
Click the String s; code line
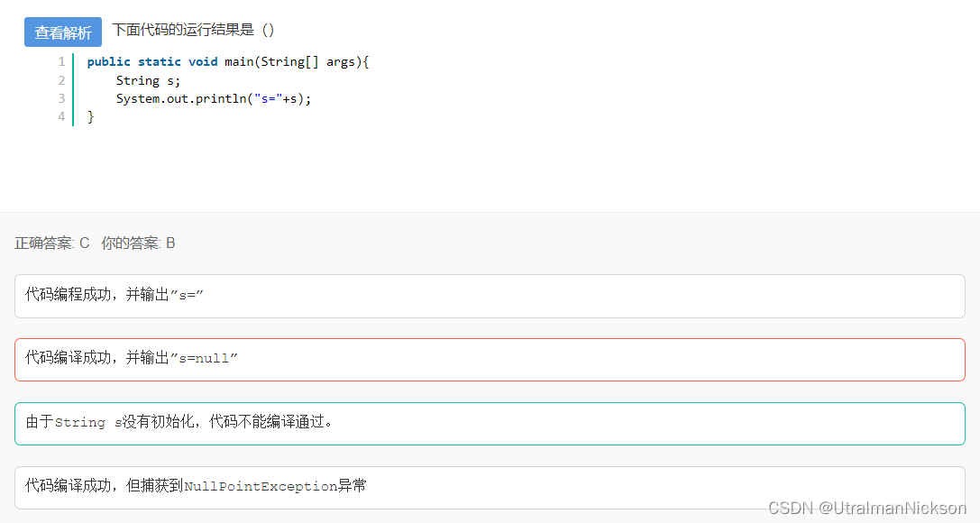148,80
